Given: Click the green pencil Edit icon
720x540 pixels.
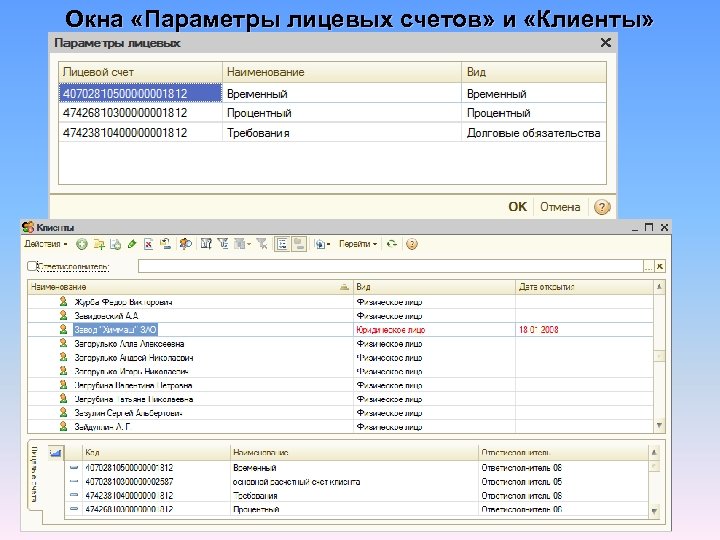Looking at the screenshot, I should tap(132, 244).
